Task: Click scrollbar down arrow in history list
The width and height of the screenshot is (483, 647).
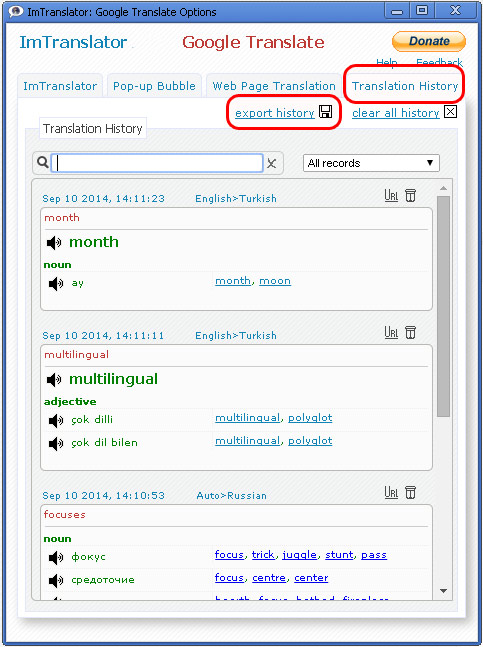Action: tap(443, 591)
